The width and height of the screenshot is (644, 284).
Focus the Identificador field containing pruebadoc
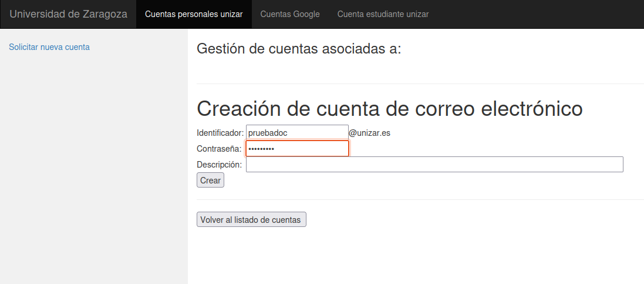click(x=297, y=133)
